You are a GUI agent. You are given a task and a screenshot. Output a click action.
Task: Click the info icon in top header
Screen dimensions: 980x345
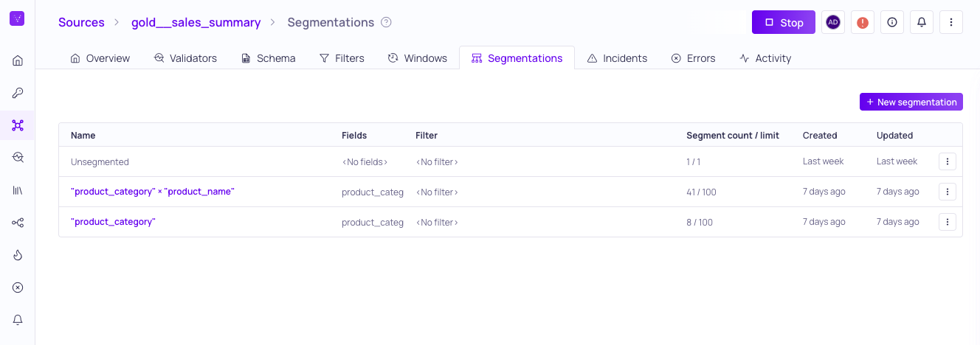(892, 22)
